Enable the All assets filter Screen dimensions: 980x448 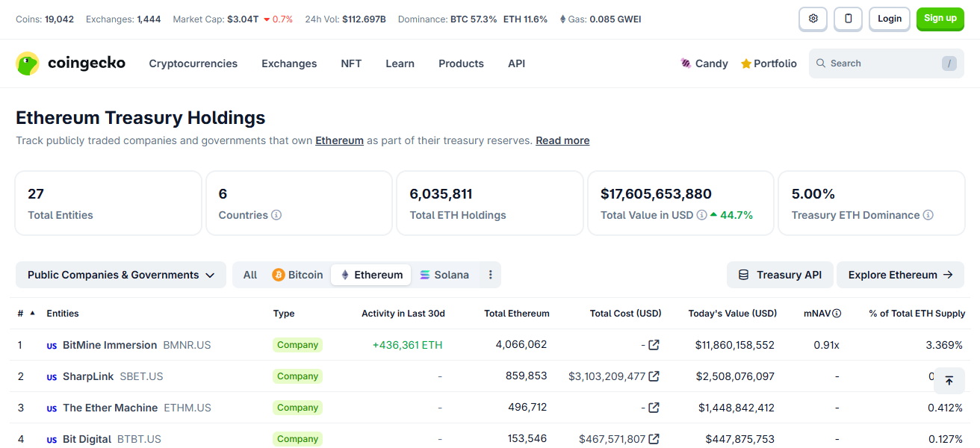click(249, 275)
